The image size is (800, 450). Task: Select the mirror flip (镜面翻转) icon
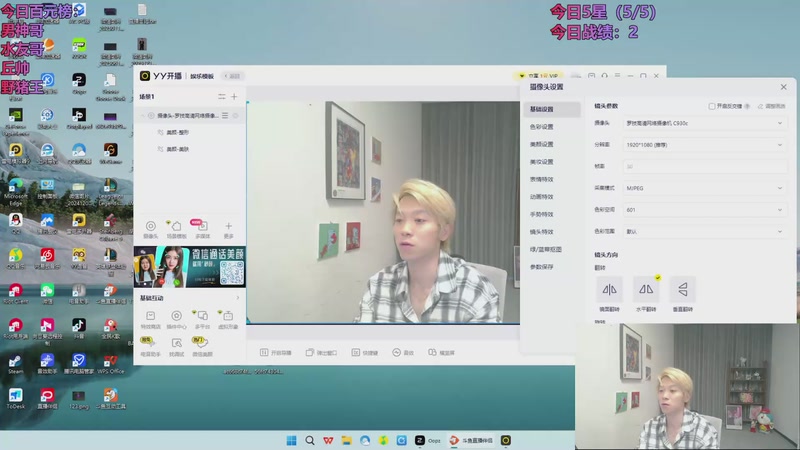[x=609, y=290]
